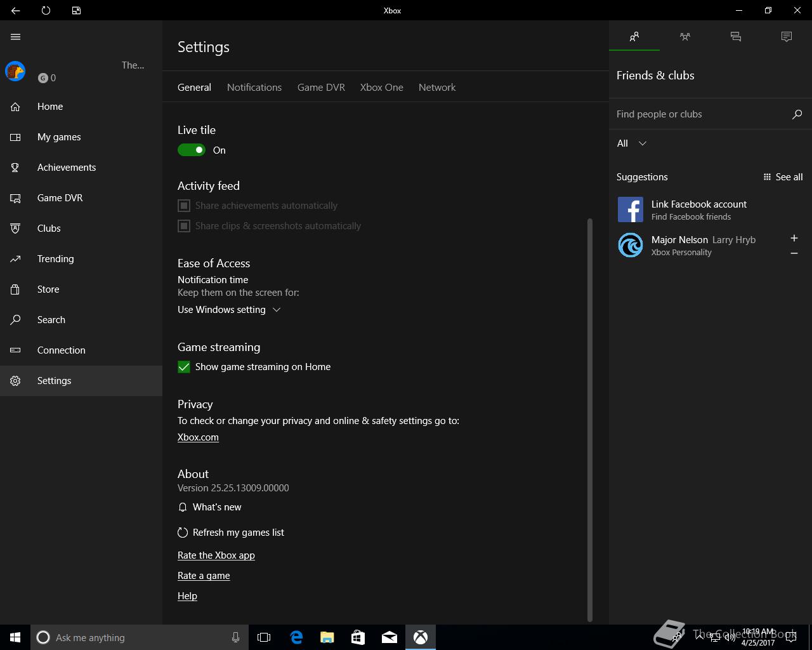Screen dimensions: 812x650
Task: Click the Achievements trophy icon
Action: coord(16,168)
